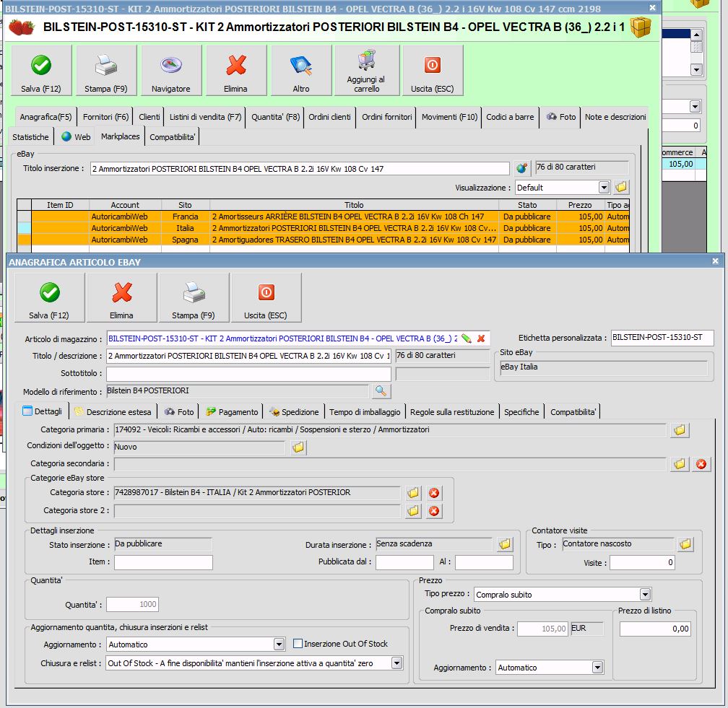728x708 pixels.
Task: Click scroll down arrow in background right panel
Action: coord(696,69)
